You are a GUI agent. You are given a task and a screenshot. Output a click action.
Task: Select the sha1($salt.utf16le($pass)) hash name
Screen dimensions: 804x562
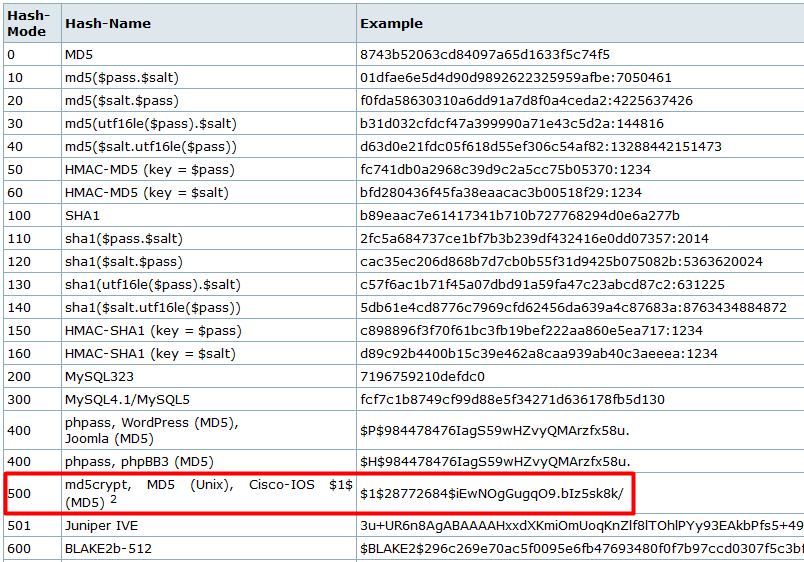[152, 307]
